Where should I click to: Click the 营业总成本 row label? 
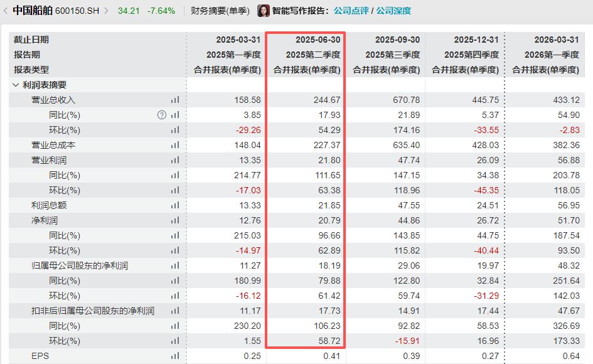pyautogui.click(x=53, y=145)
